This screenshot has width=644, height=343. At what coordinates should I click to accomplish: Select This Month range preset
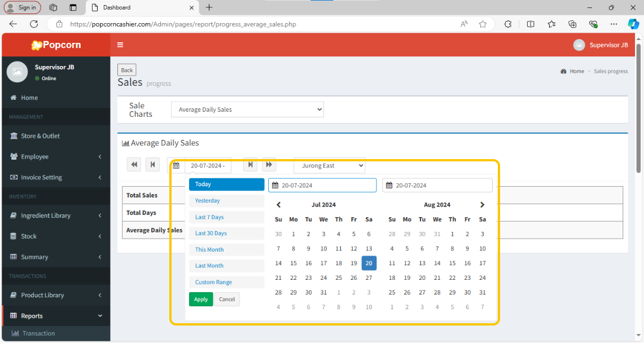pos(227,249)
